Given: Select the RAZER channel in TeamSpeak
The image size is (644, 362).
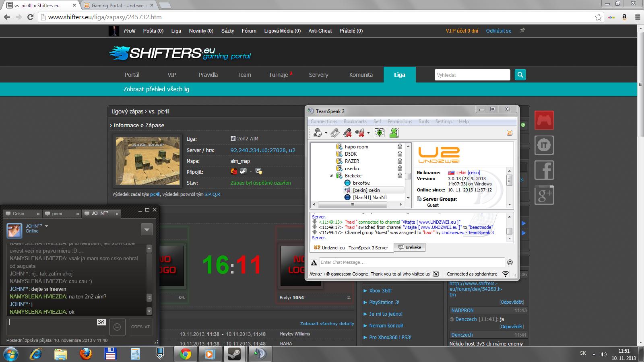Looking at the screenshot, I should click(352, 161).
